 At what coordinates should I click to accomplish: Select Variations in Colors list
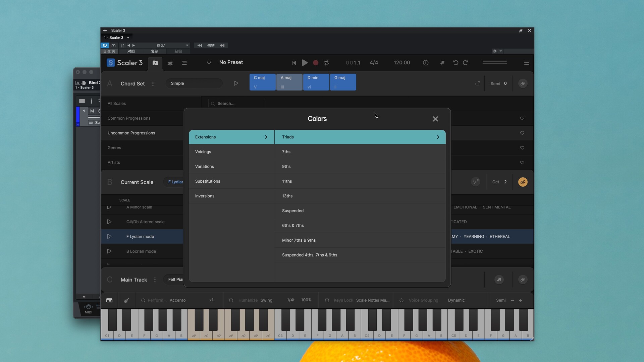click(x=231, y=167)
